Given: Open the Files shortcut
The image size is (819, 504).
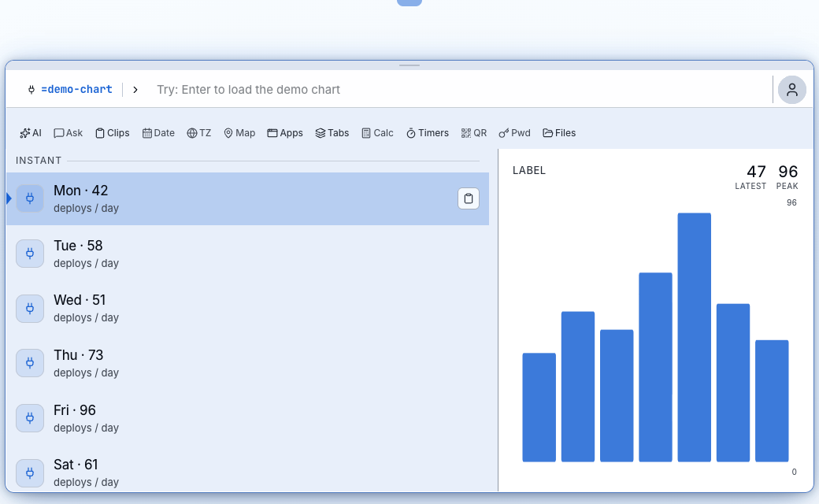Looking at the screenshot, I should tap(559, 133).
